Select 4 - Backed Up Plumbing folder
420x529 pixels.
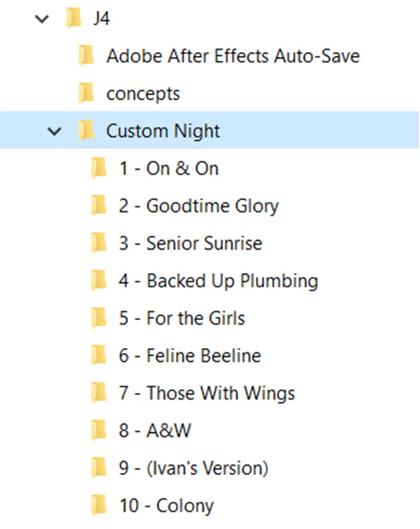(x=218, y=281)
